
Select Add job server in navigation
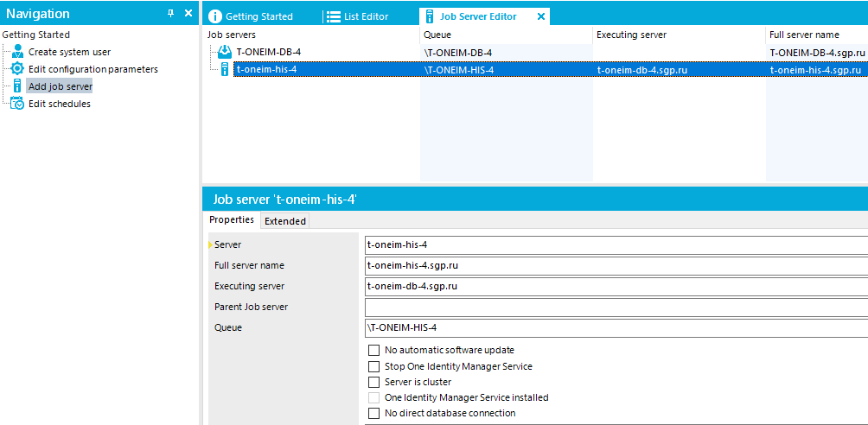[x=61, y=86]
